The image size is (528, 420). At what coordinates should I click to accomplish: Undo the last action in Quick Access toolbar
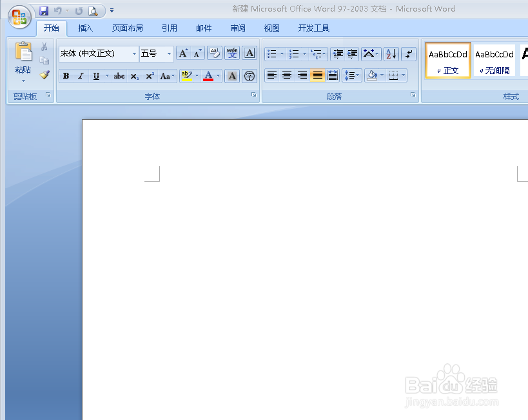coord(58,11)
